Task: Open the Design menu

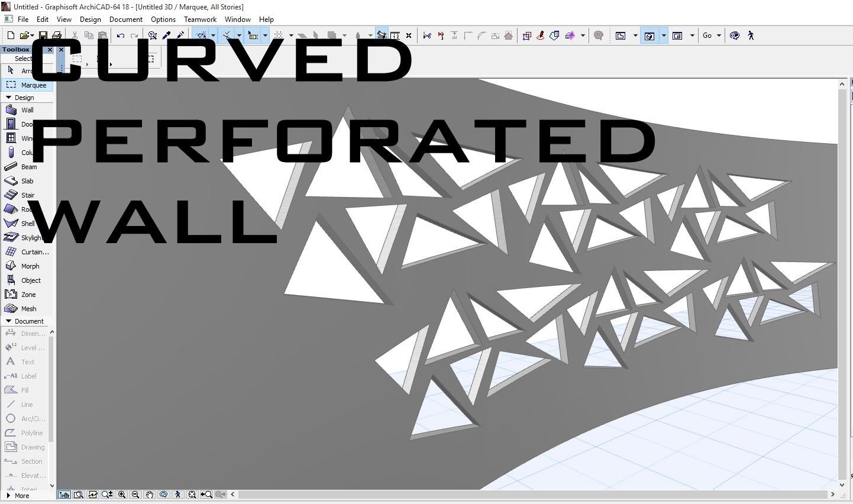Action: [x=90, y=20]
